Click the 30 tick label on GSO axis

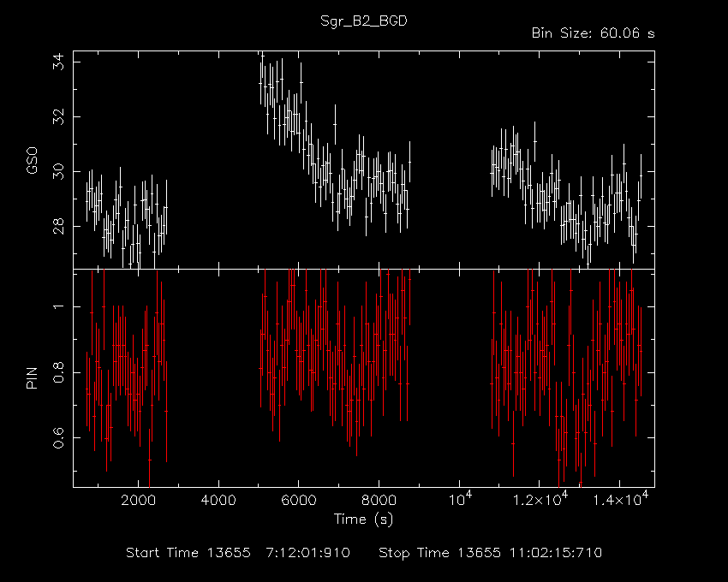(58, 172)
